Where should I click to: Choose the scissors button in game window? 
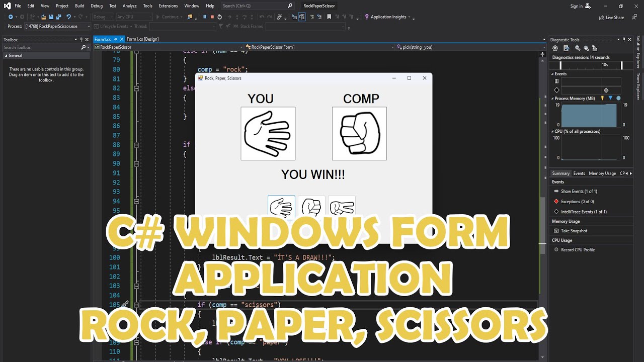click(x=342, y=207)
